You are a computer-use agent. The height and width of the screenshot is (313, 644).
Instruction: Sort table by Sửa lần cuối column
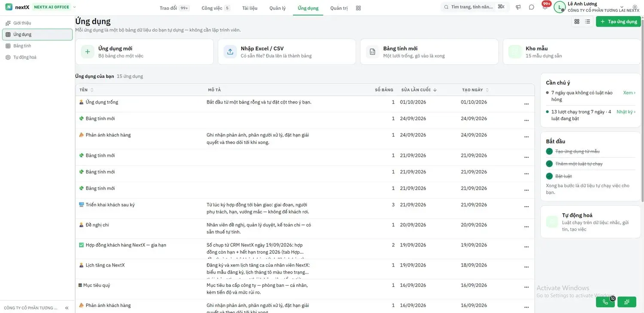point(419,90)
